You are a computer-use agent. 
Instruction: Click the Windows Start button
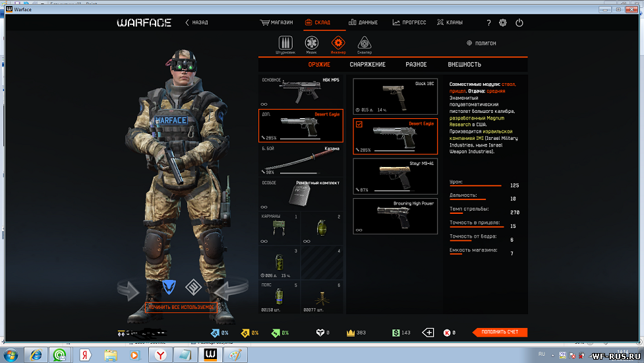pos(11,355)
